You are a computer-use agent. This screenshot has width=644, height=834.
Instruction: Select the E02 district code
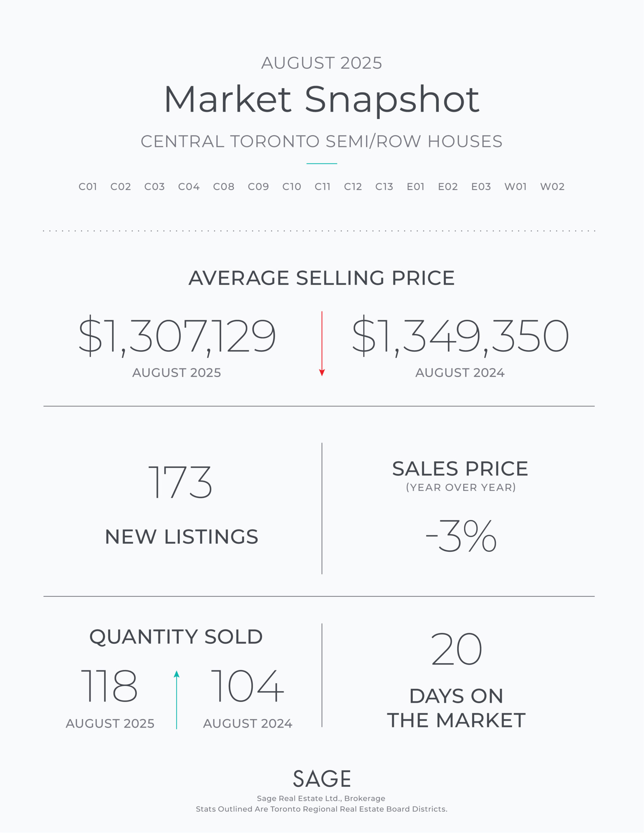448,187
